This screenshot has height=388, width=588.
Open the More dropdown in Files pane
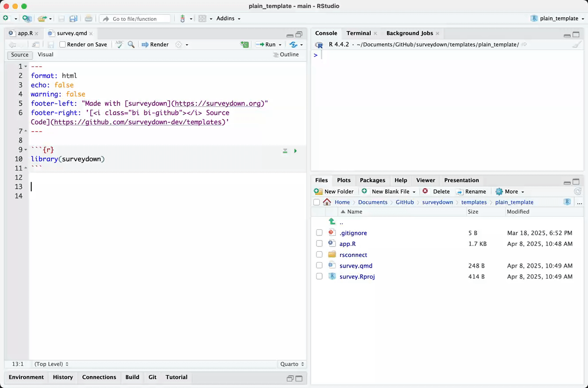tap(510, 191)
